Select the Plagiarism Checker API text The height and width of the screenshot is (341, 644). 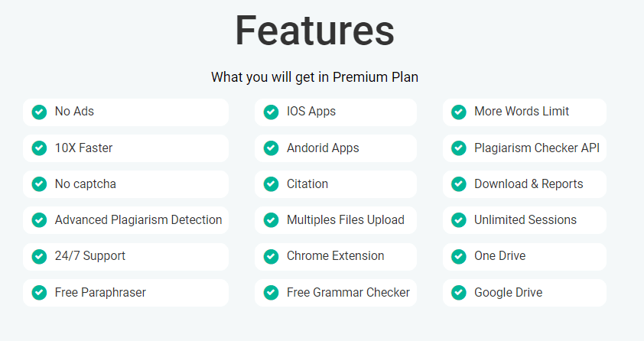(537, 148)
